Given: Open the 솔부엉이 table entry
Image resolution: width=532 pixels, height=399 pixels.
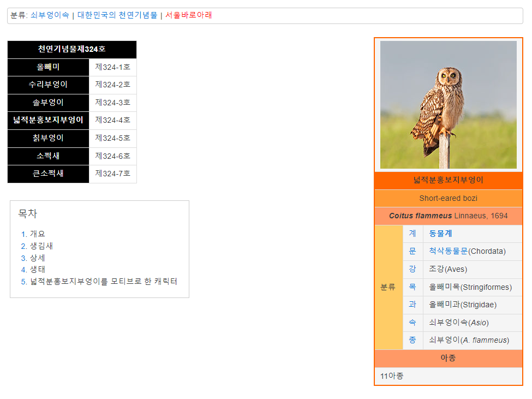Looking at the screenshot, I should tap(48, 103).
